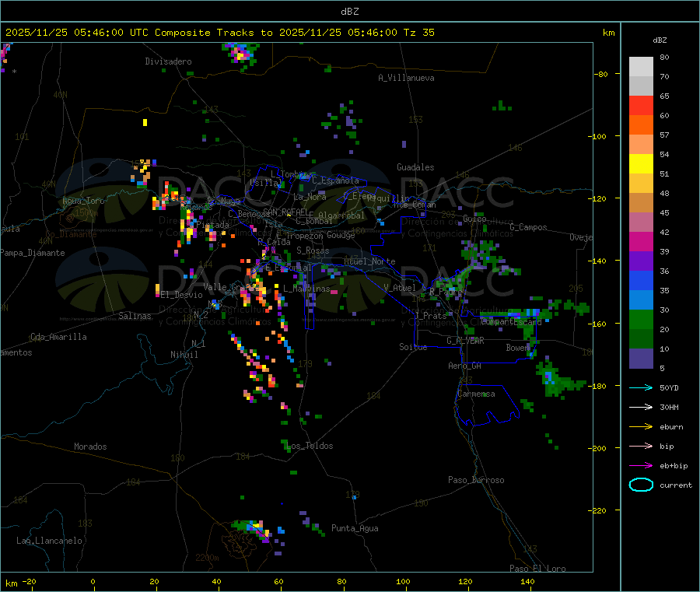Click the red 60 dBZ color swatch
Viewport: 700px width, 592px height.
tap(641, 105)
